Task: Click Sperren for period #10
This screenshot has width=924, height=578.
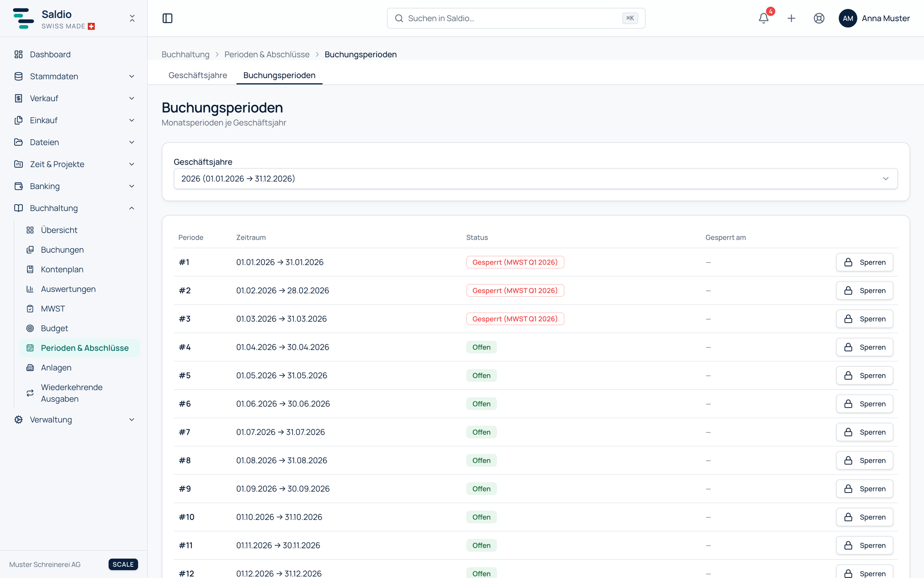Action: tap(864, 517)
